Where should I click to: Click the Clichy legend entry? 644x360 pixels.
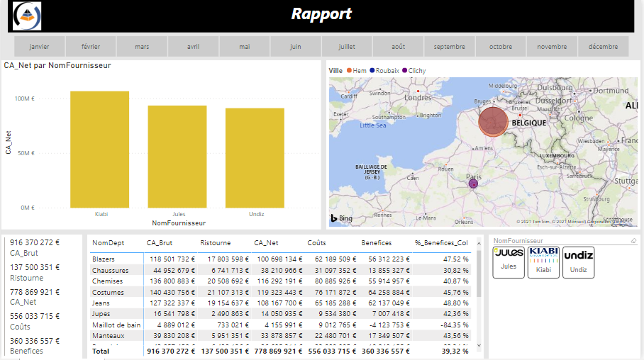[416, 71]
